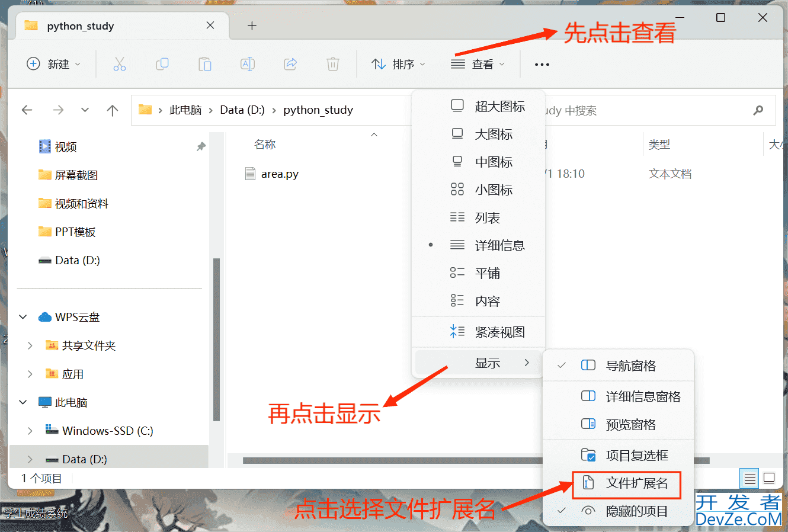Click 文本文档 type cell
Image resolution: width=788 pixels, height=532 pixels.
click(x=670, y=174)
